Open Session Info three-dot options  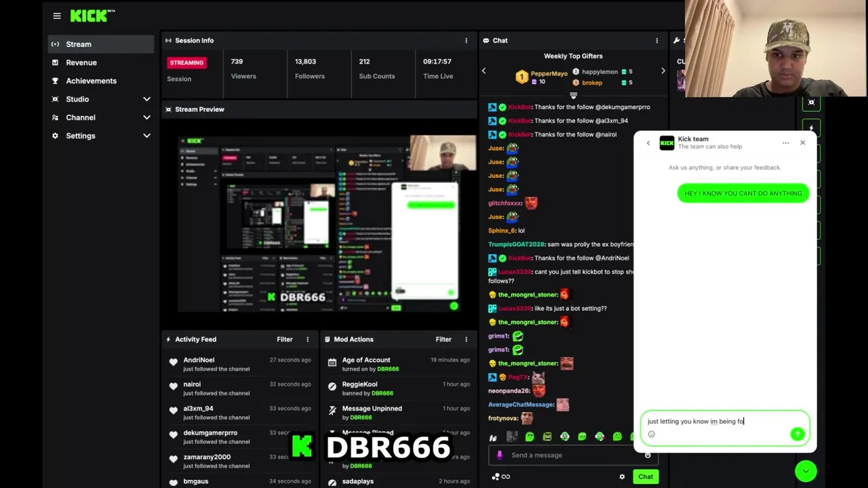[466, 41]
